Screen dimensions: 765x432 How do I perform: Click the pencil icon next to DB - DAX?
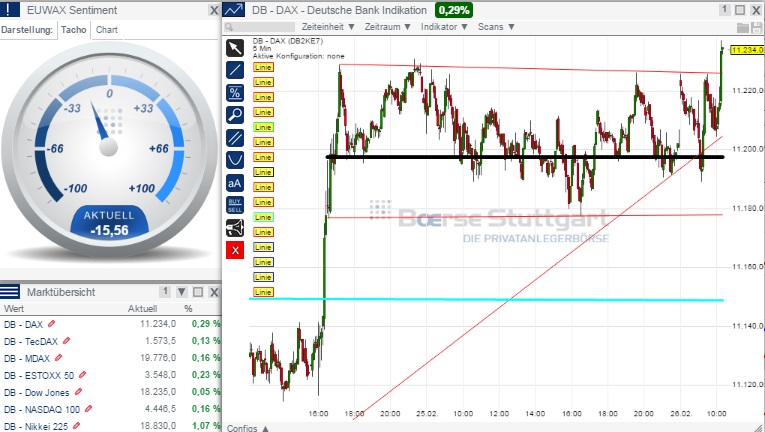click(x=51, y=323)
